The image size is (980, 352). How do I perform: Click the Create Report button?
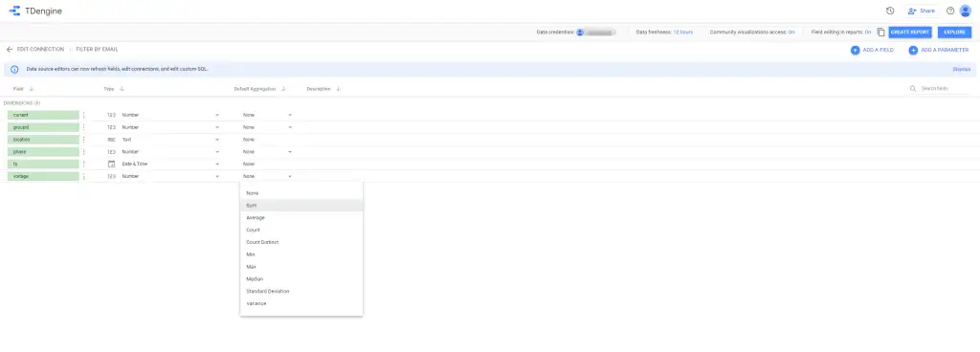point(909,32)
